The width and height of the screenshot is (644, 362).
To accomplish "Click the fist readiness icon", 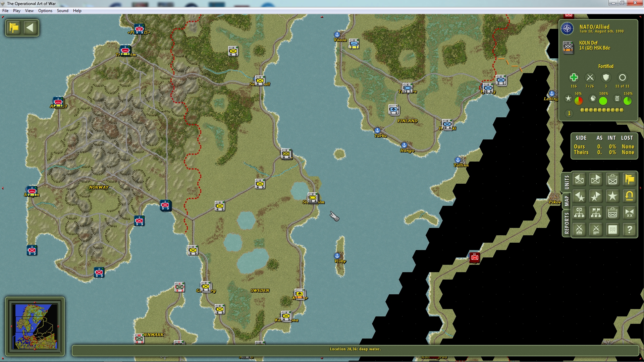I will pyautogui.click(x=593, y=99).
